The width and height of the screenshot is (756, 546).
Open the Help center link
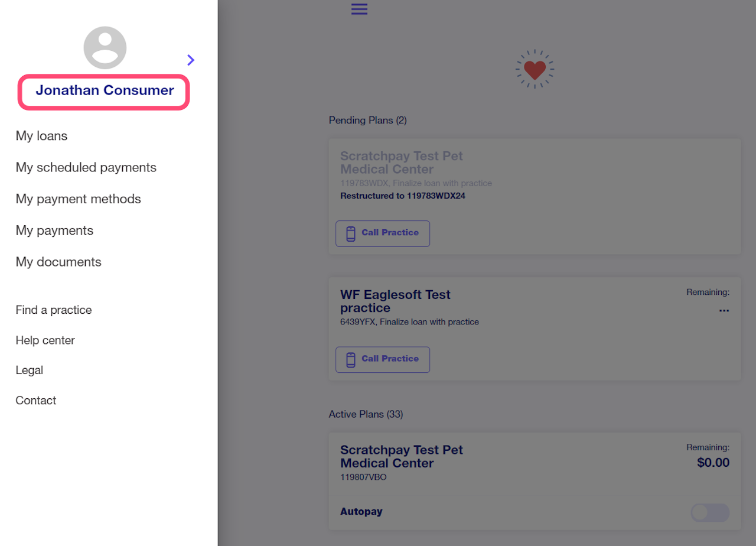click(45, 340)
